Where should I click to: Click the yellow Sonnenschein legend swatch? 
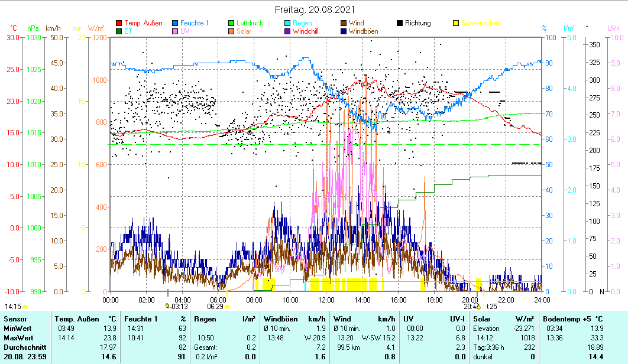pos(456,23)
